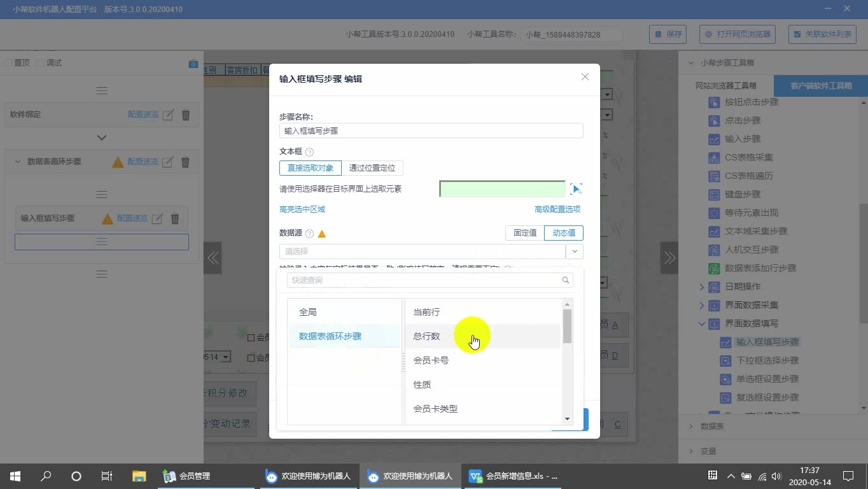Image resolution: width=868 pixels, height=489 pixels.
Task: Edit the 数据表循环步骤 step with pencil icon
Action: (167, 162)
